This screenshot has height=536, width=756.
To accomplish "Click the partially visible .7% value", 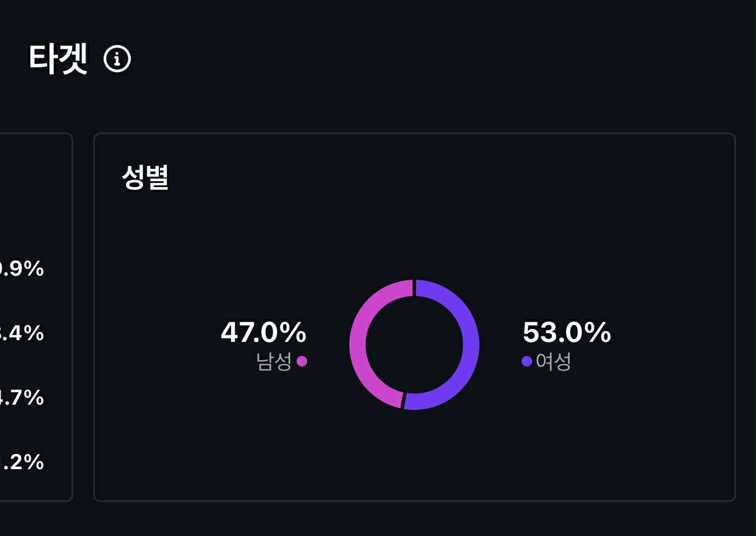I will [22, 398].
